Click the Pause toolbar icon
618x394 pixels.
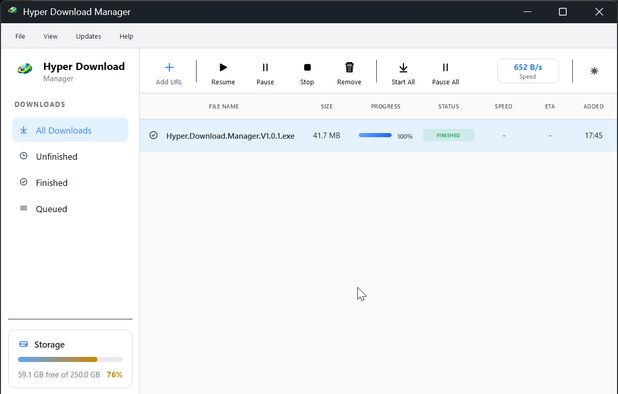265,67
